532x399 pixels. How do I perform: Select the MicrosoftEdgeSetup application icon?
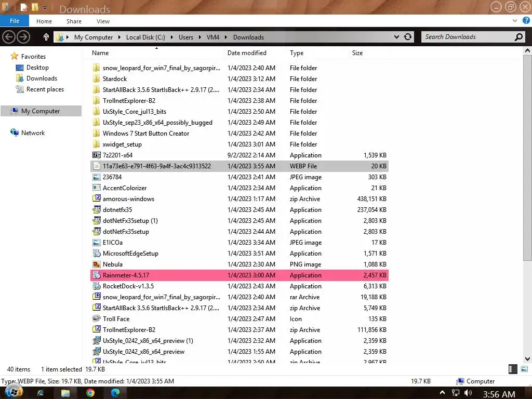pyautogui.click(x=96, y=253)
